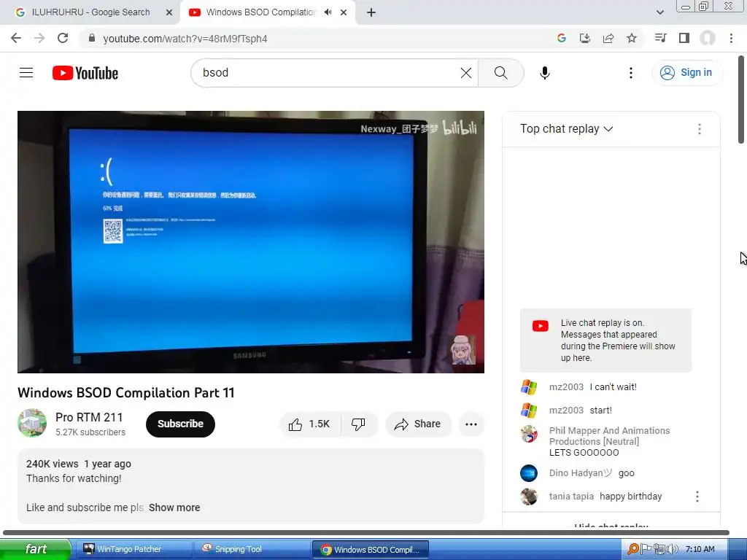Select the "240K views 1 year ago" text
Viewport: 747px width, 560px height.
(x=79, y=464)
